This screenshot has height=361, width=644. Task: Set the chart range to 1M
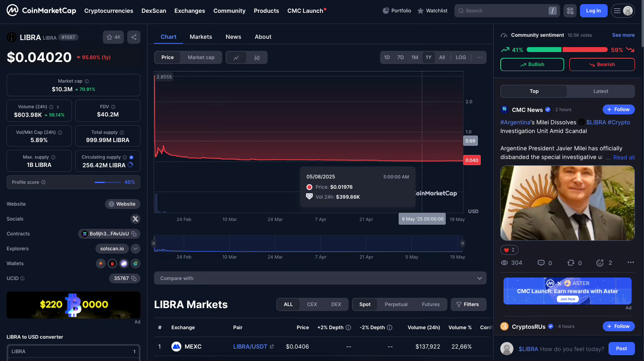click(415, 57)
